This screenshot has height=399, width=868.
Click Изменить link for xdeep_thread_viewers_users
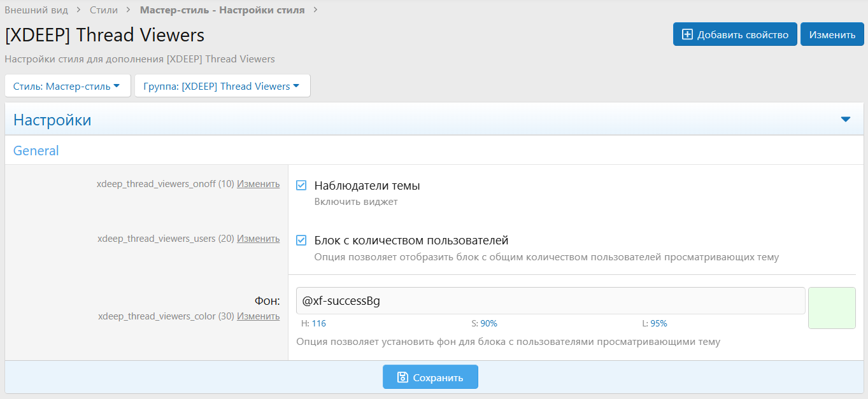coord(258,239)
